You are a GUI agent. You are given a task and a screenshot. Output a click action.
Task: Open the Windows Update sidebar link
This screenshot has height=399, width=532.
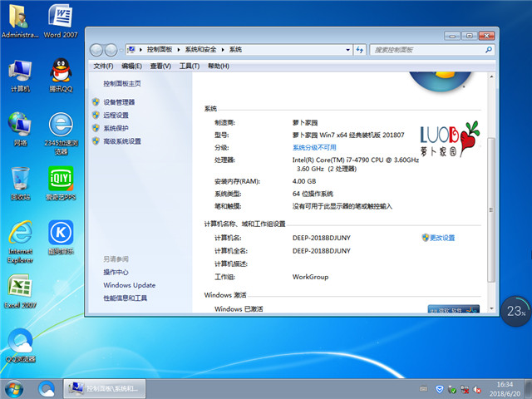click(130, 285)
